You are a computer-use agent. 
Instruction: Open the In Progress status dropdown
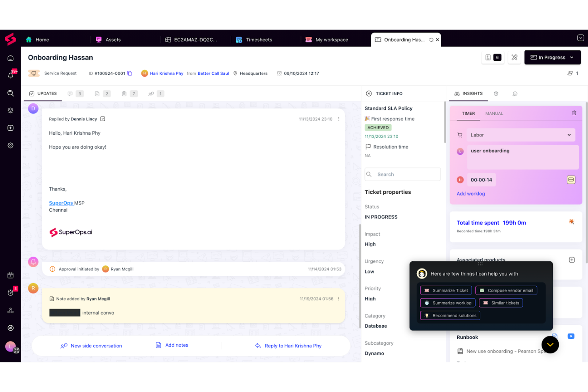[552, 57]
